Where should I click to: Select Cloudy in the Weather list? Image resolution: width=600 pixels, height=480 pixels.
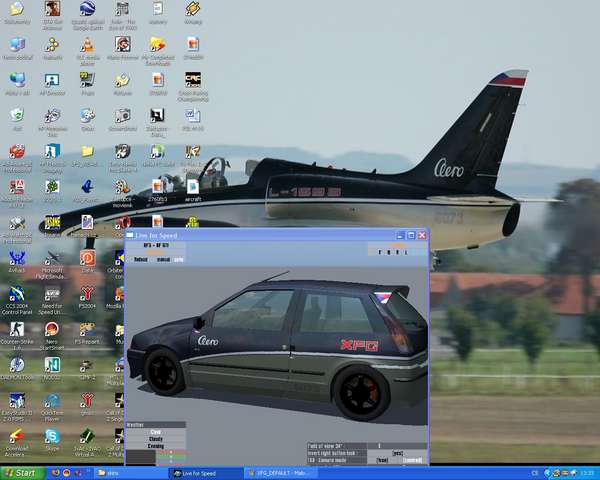pos(156,439)
